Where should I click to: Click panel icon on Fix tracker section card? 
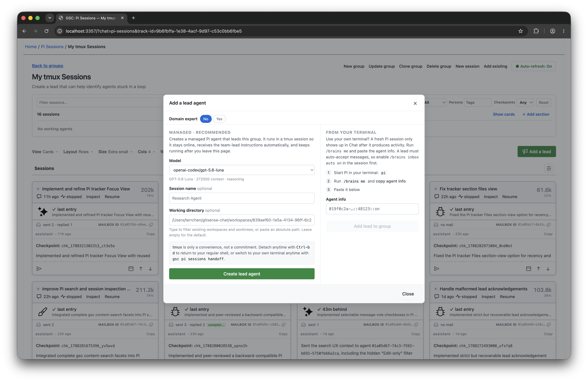528,269
